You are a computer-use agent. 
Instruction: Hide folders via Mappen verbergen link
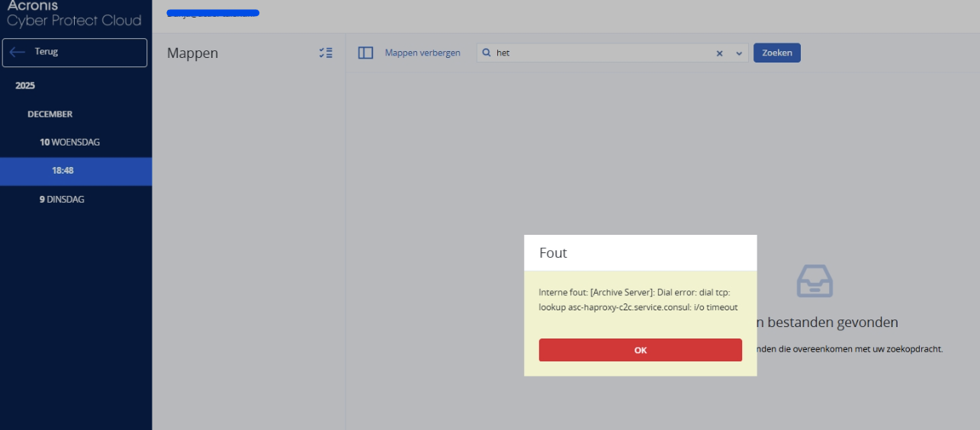(423, 53)
